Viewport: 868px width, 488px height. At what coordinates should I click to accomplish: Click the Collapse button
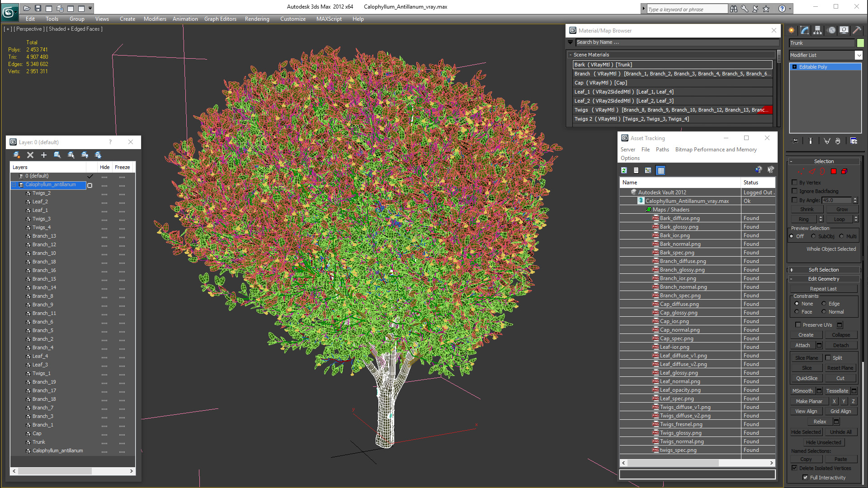click(x=841, y=335)
